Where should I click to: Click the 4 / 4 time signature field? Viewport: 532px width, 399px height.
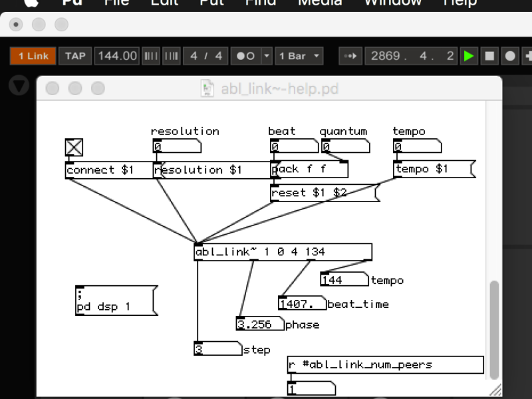205,56
